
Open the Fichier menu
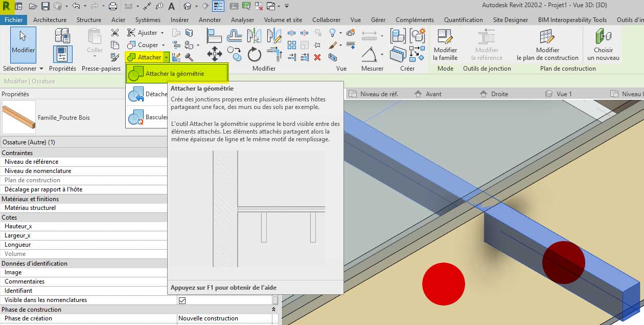pyautogui.click(x=14, y=20)
